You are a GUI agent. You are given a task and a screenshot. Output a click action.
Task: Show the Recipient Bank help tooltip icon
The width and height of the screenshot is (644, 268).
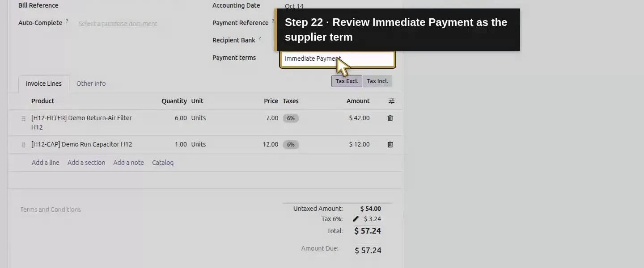pos(260,38)
